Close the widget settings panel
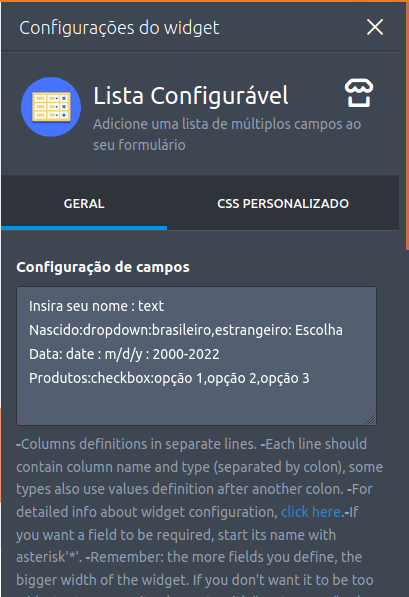This screenshot has width=409, height=597. tap(375, 27)
